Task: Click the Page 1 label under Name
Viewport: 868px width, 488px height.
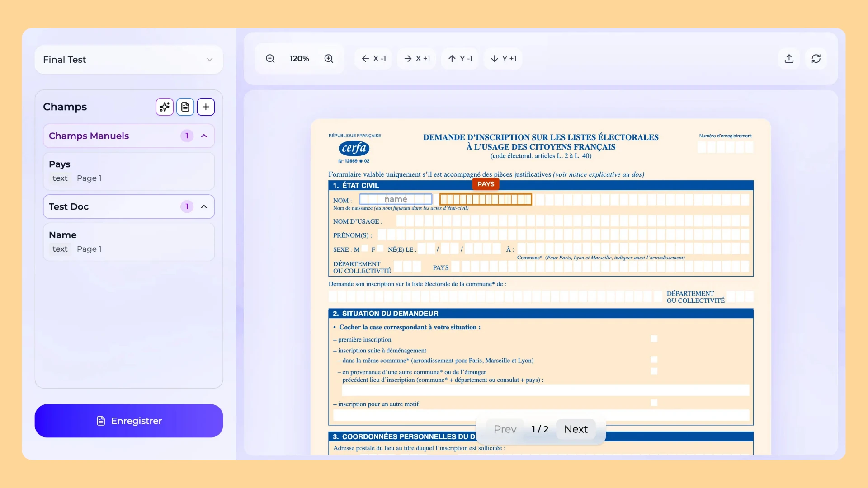Action: tap(89, 249)
